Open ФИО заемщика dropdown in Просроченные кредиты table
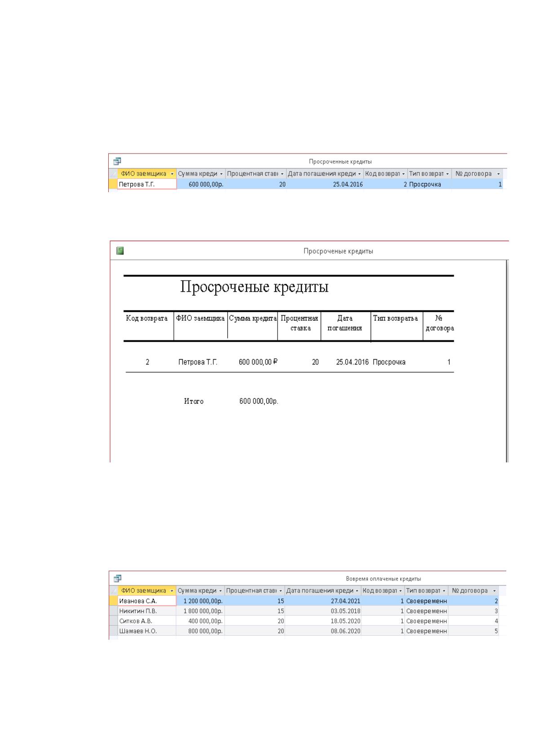This screenshot has width=535, height=756. [172, 174]
